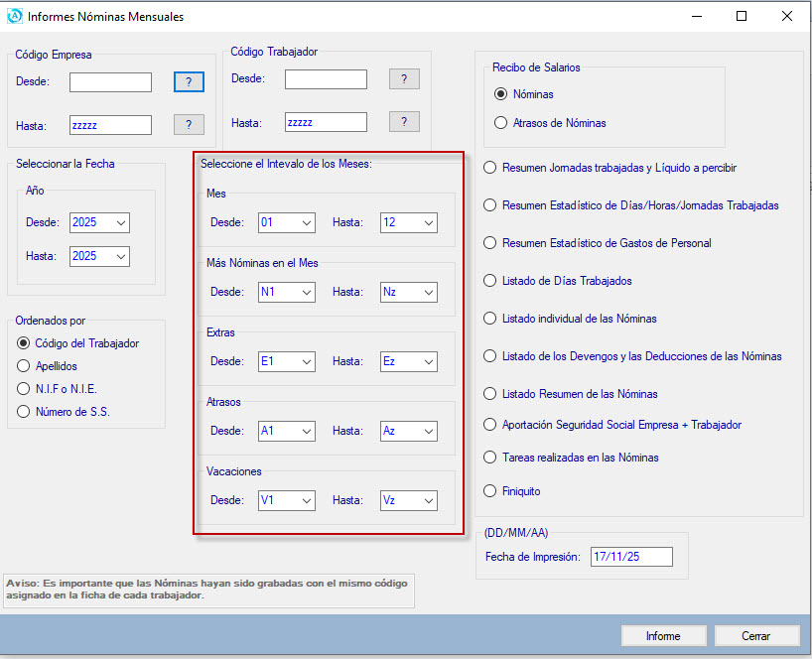Choose the Finiquito report option
This screenshot has width=812, height=659.
489,491
